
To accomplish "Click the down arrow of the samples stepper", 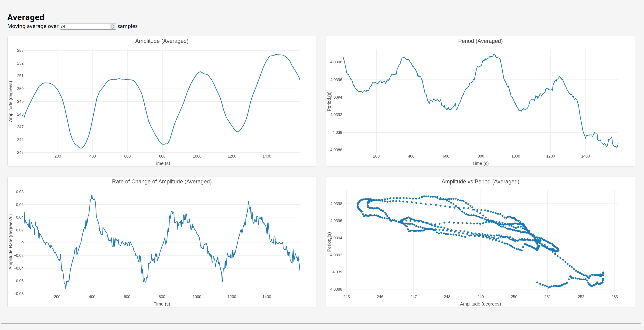I will click(112, 28).
